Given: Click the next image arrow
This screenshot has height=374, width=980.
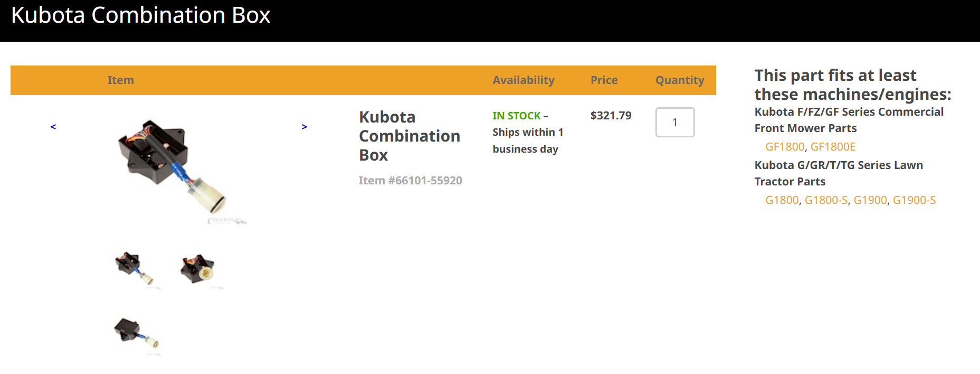Looking at the screenshot, I should tap(304, 127).
